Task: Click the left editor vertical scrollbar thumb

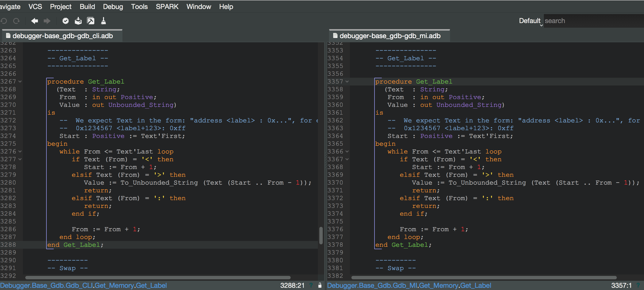Action: pyautogui.click(x=321, y=235)
